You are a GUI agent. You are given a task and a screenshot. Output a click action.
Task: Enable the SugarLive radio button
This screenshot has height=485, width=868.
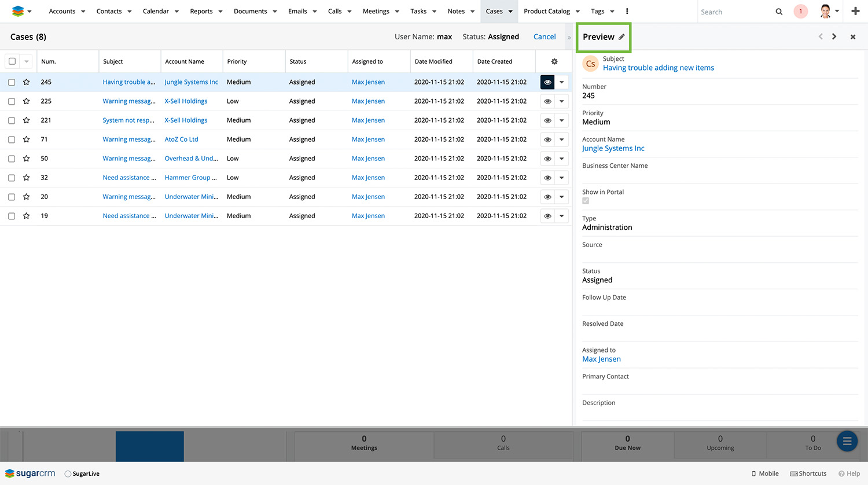coord(68,474)
